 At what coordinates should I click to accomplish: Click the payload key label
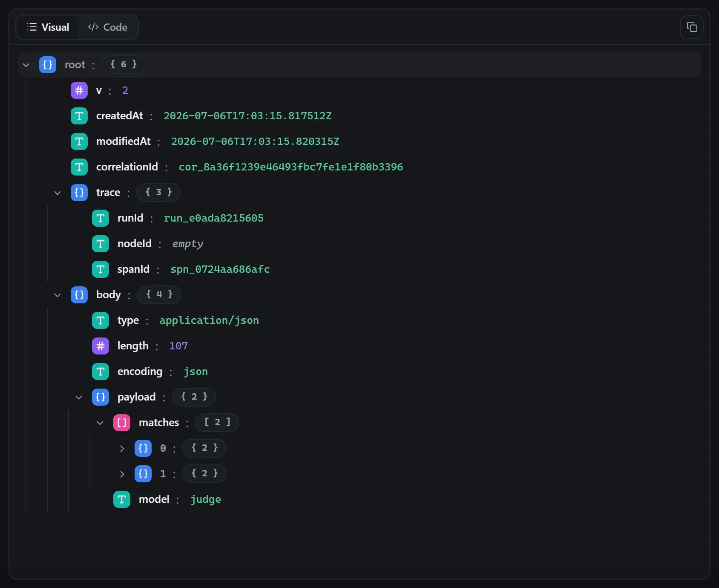(x=137, y=397)
